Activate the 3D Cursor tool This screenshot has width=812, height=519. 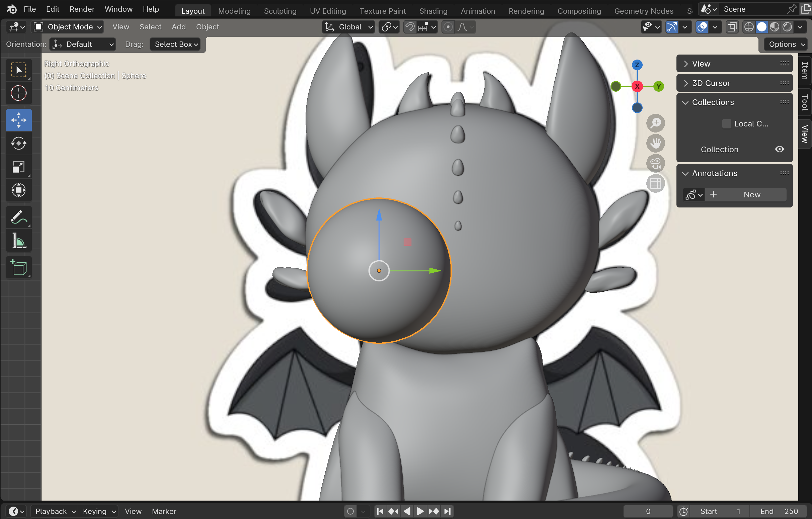point(19,93)
